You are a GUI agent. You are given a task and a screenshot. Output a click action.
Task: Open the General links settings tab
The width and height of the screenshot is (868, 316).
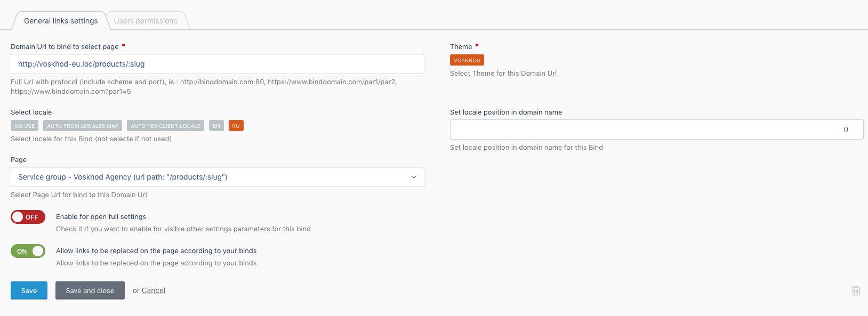pos(61,21)
